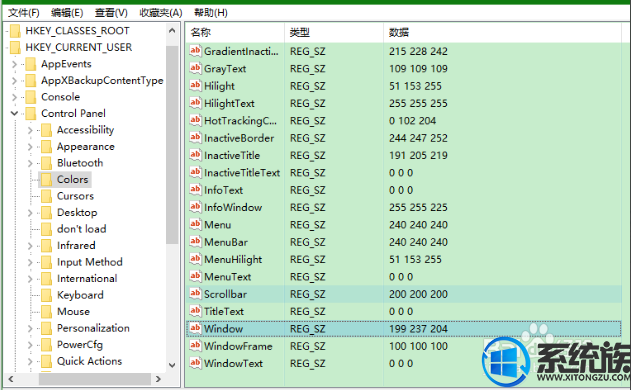Click the ab icon of WindowText

(x=195, y=363)
